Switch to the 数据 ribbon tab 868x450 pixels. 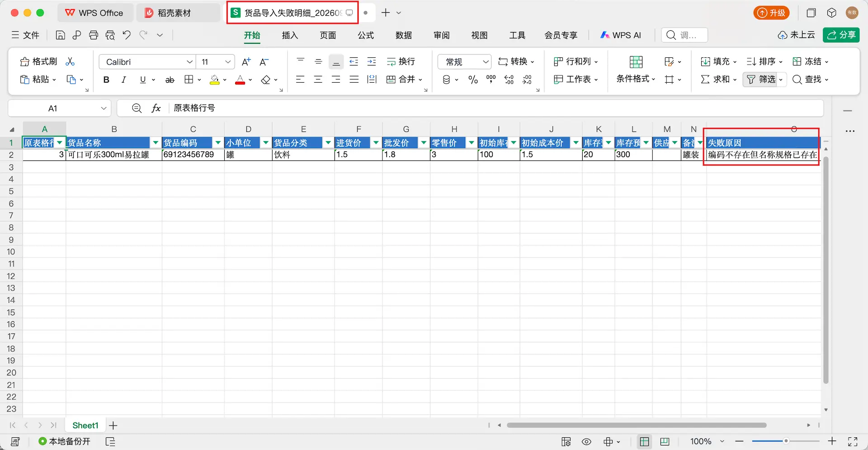pos(404,35)
